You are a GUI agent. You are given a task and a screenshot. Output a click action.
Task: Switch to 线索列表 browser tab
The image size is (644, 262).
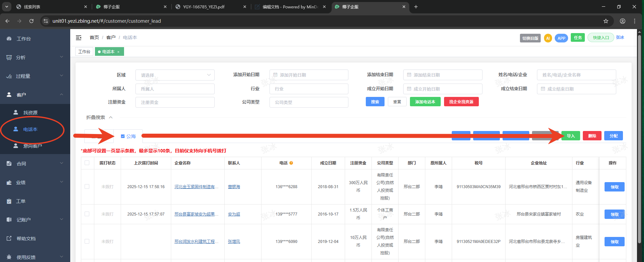[51, 7]
